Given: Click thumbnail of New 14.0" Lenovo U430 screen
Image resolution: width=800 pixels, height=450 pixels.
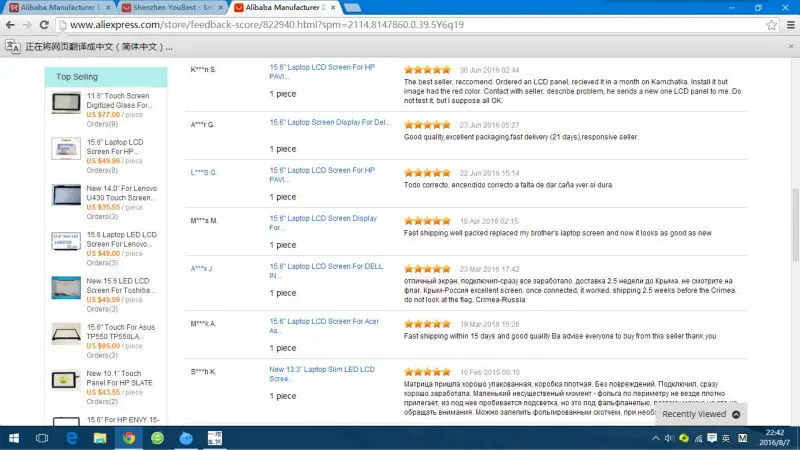Looking at the screenshot, I should point(66,195).
